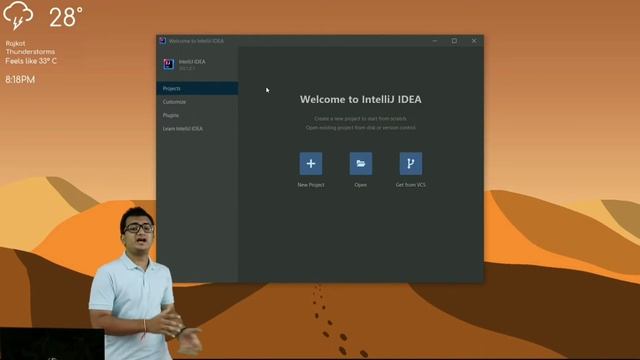Close the Welcome to IntelliJ IDEA window
Image resolution: width=640 pixels, height=360 pixels.
click(x=474, y=41)
